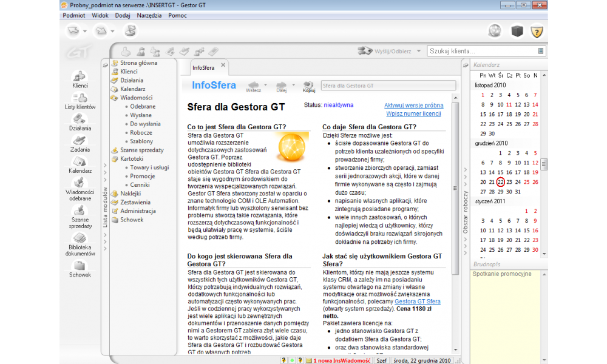
Task: Click the pin icon of Obszar roboczy panel
Action: 466,66
